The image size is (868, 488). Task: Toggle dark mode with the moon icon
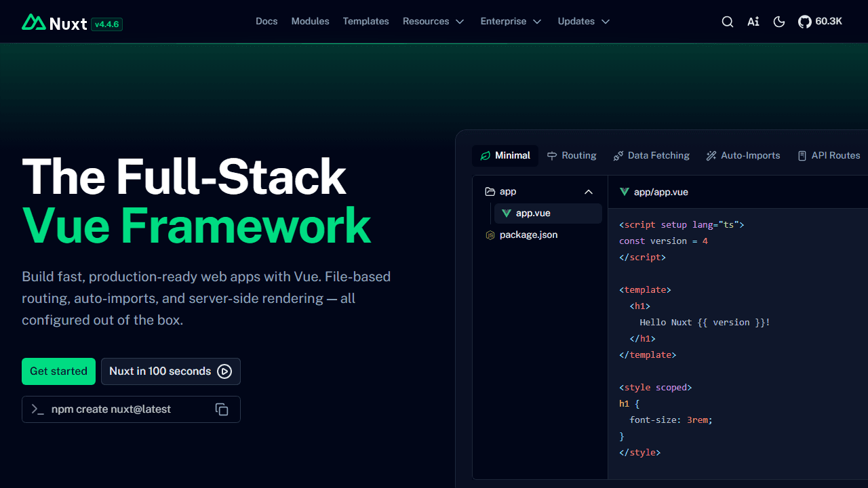tap(779, 22)
